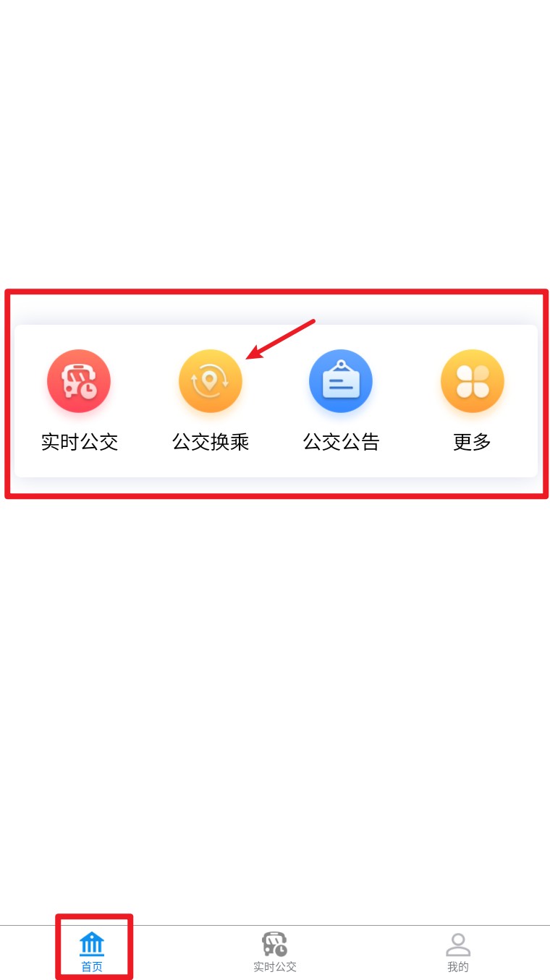Open the red 实时公交 bus icon
Viewport: 550px width, 980px height.
[x=79, y=381]
